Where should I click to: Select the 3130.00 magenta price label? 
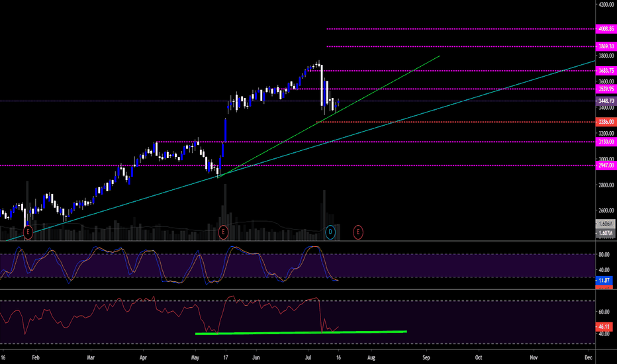pyautogui.click(x=606, y=142)
